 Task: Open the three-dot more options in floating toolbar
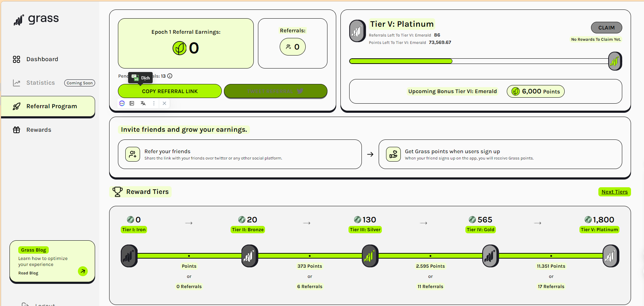[x=154, y=103]
